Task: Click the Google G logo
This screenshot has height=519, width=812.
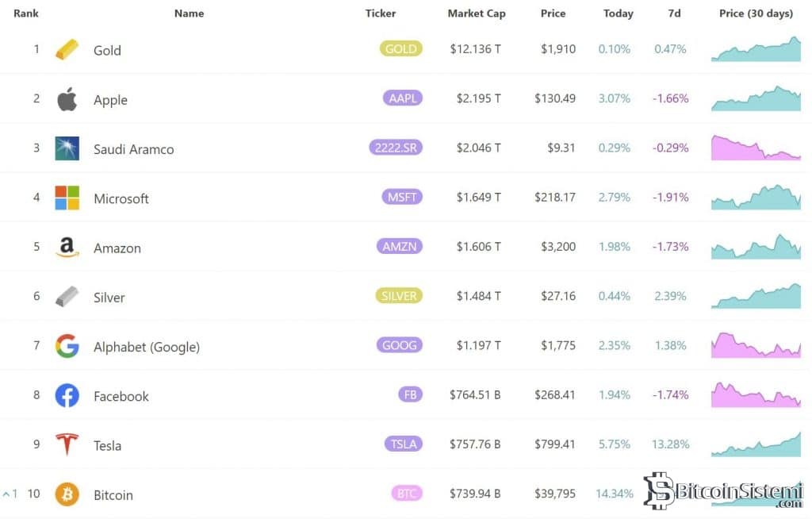Action: coord(67,346)
